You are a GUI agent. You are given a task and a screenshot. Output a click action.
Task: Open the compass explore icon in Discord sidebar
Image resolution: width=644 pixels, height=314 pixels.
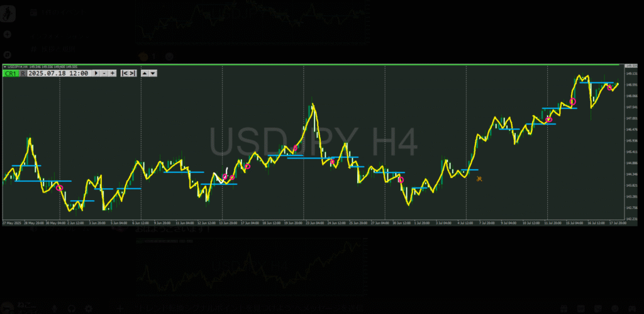point(7,54)
